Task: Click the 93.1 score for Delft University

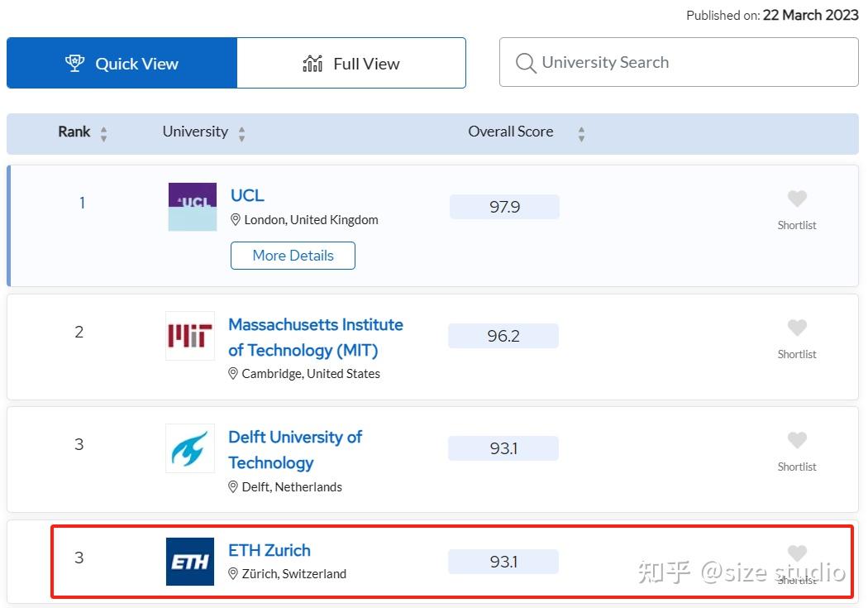Action: [503, 448]
